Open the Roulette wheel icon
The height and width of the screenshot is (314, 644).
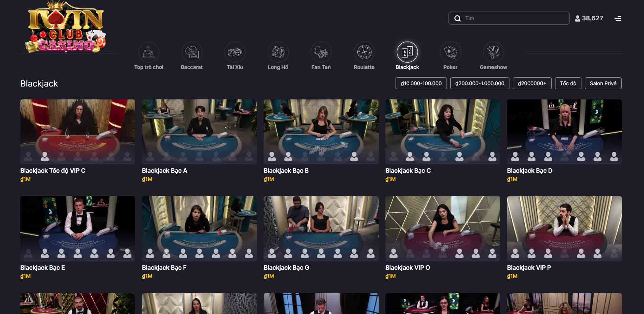point(364,52)
